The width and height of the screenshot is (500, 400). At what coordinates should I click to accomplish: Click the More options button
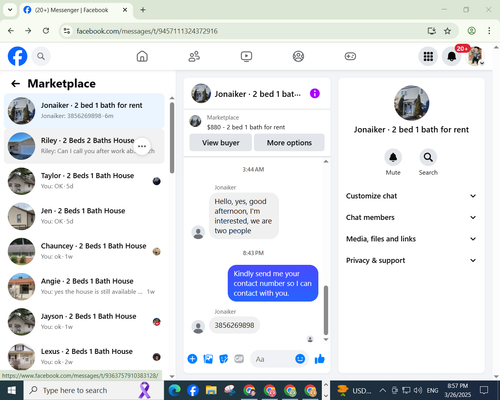pyautogui.click(x=289, y=143)
